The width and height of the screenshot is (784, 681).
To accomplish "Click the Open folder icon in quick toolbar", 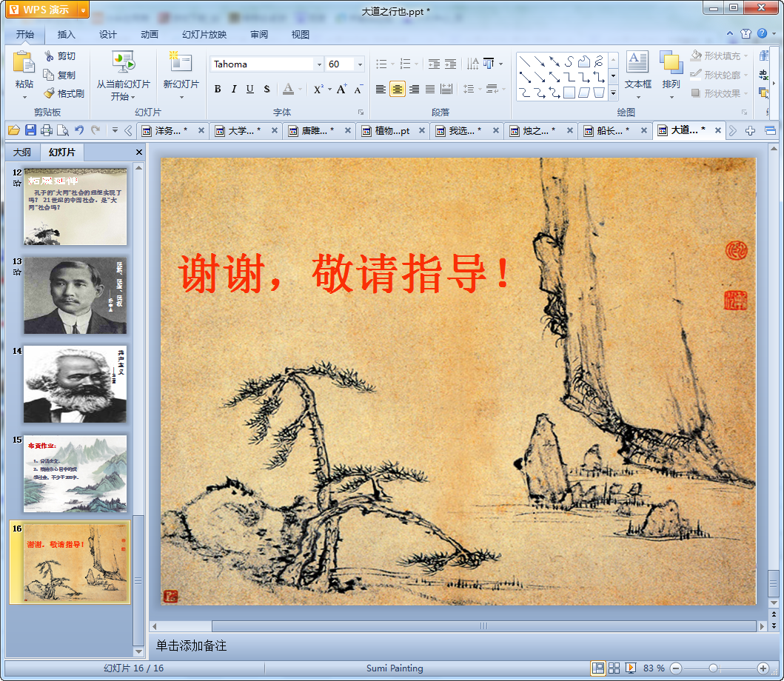I will point(14,130).
